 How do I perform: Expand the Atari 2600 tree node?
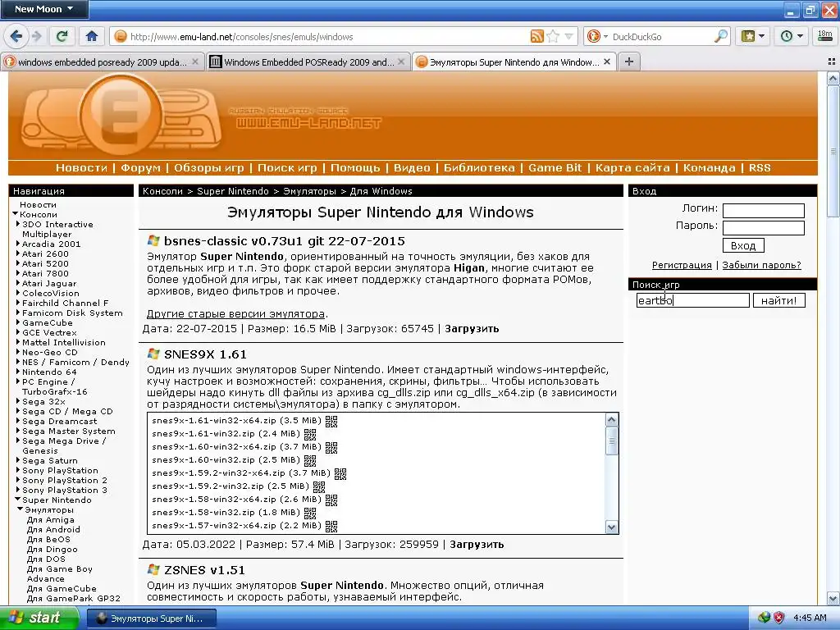(x=18, y=253)
